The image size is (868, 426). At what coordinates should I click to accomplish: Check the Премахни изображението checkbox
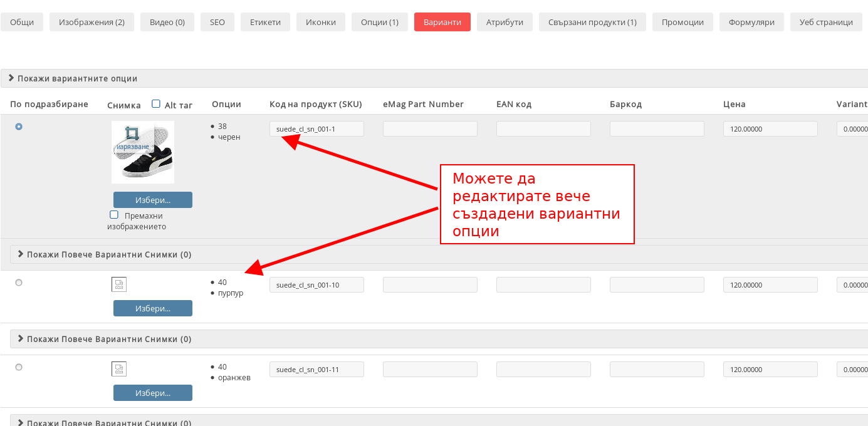pos(114,215)
